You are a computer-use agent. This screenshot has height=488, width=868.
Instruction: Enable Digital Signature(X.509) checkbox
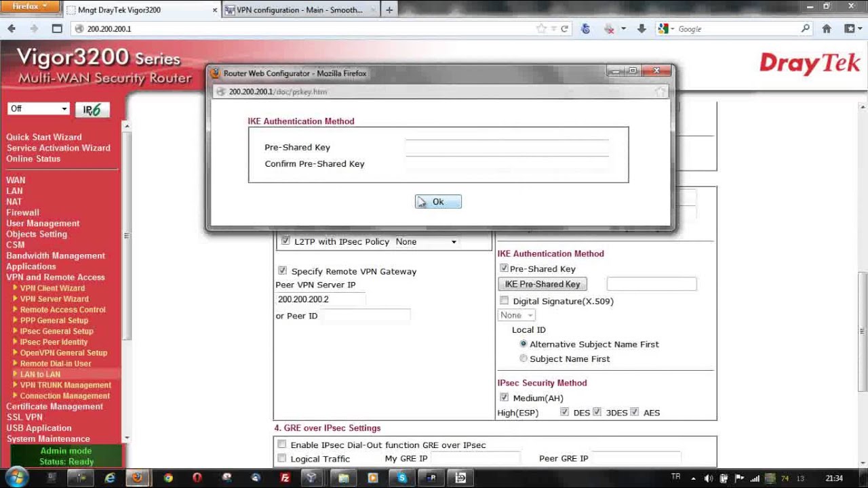pos(504,300)
